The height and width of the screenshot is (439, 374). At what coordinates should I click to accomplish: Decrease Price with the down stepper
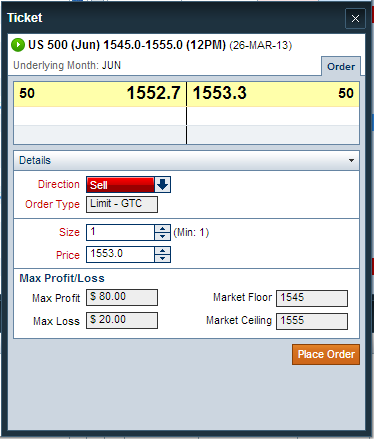(x=163, y=258)
